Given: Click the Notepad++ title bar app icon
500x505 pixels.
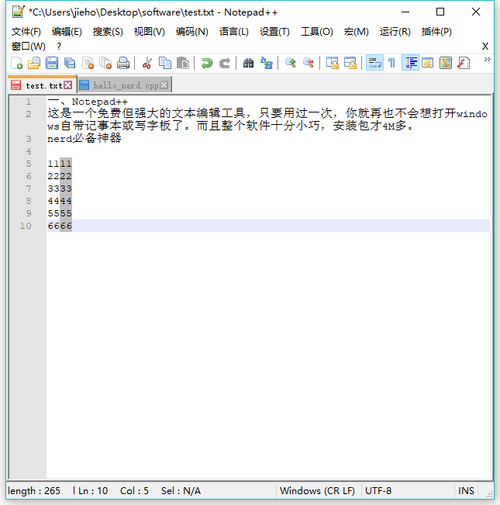Looking at the screenshot, I should tap(18, 12).
